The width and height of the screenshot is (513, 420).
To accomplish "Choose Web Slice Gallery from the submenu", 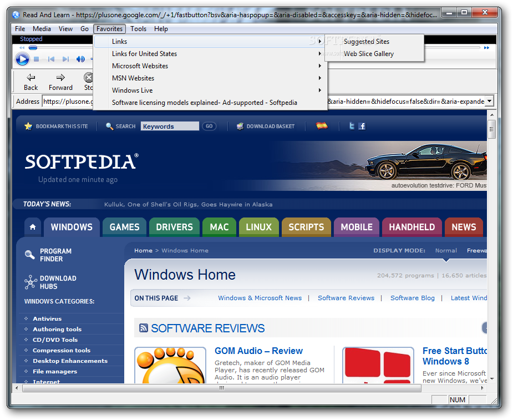I will [x=374, y=54].
